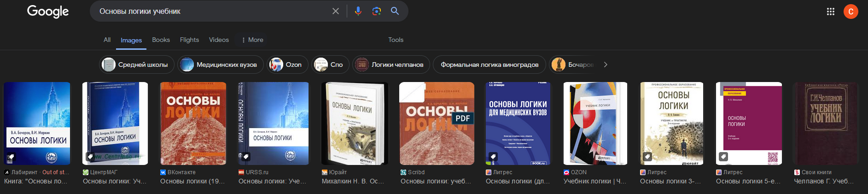
Task: Open the URSS.ru book cover thumbnail
Action: [x=273, y=123]
